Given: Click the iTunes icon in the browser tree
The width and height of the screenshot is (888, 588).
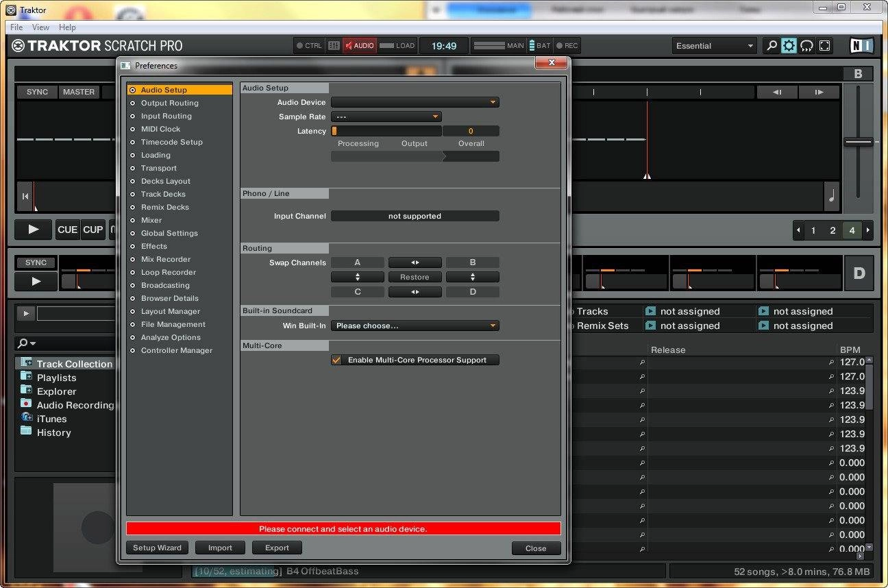Looking at the screenshot, I should 26,417.
